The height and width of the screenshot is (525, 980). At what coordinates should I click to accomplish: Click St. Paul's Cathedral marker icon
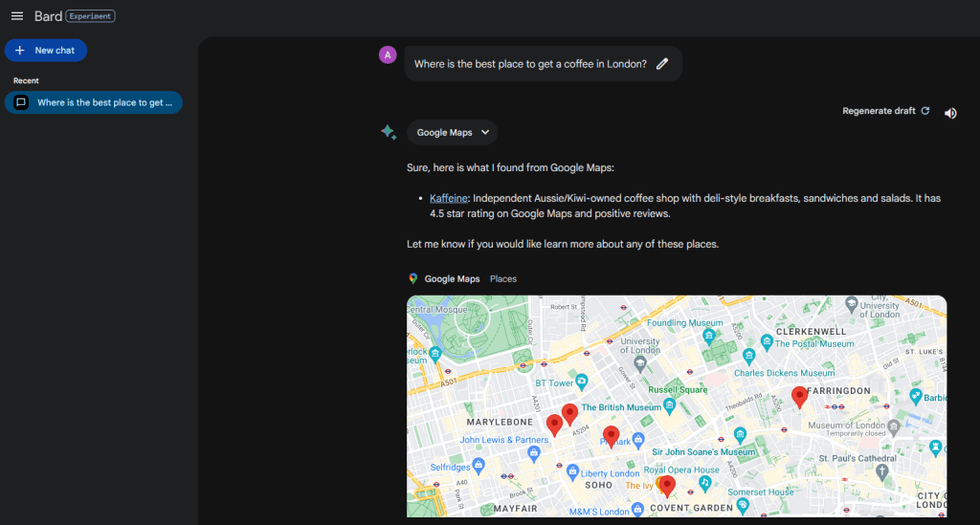coord(881,471)
